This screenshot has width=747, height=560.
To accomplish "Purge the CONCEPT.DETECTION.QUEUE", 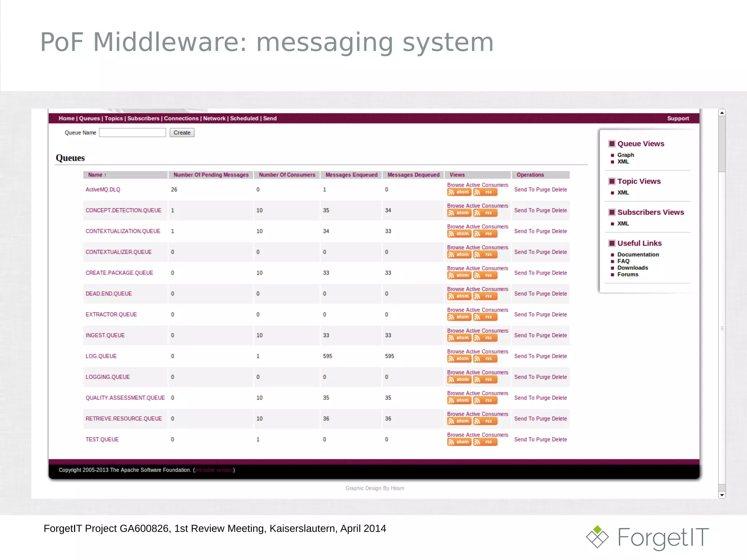I will 543,210.
